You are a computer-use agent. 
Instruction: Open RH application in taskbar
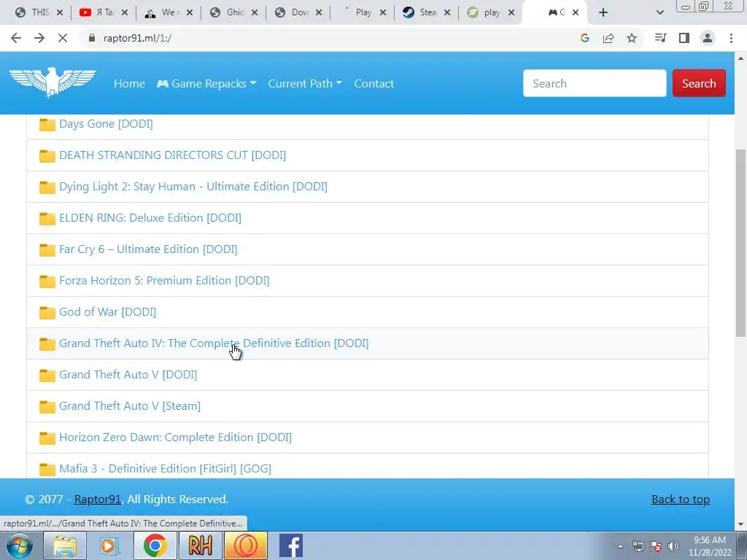click(x=200, y=545)
